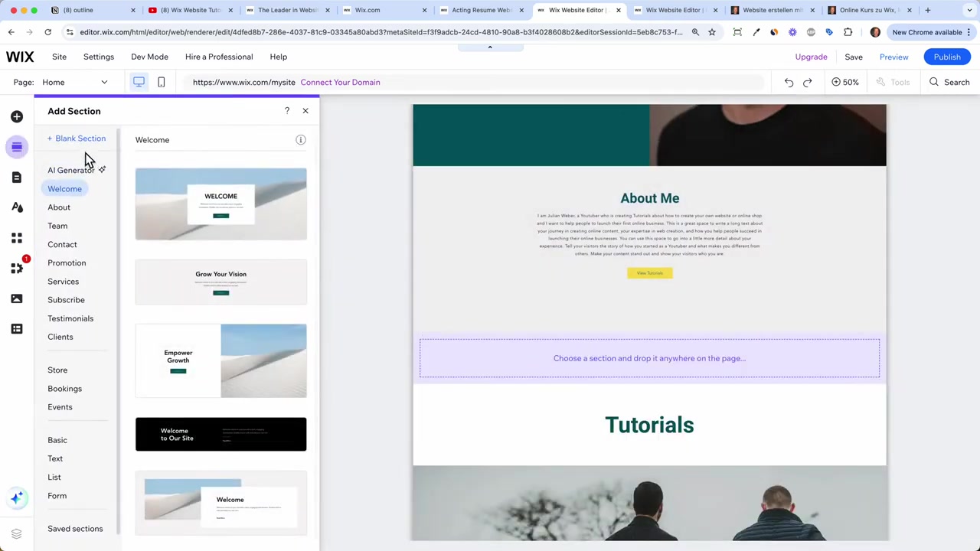Switch to desktop view icon
This screenshot has width=980, height=551.
click(x=139, y=82)
